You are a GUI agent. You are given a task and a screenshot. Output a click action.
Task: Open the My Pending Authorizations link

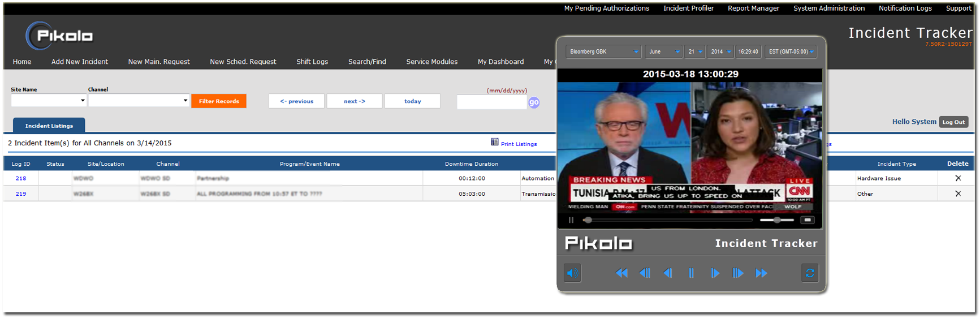point(606,8)
